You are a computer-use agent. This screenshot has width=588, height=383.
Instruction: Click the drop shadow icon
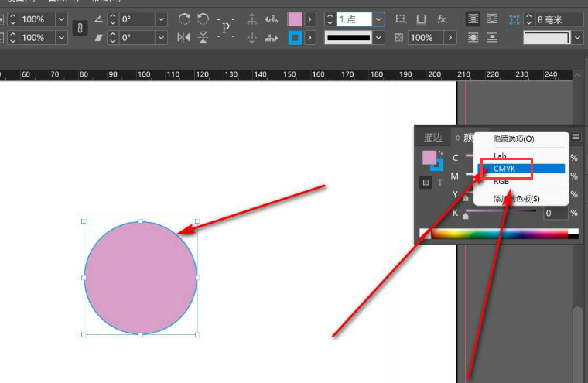coord(422,19)
